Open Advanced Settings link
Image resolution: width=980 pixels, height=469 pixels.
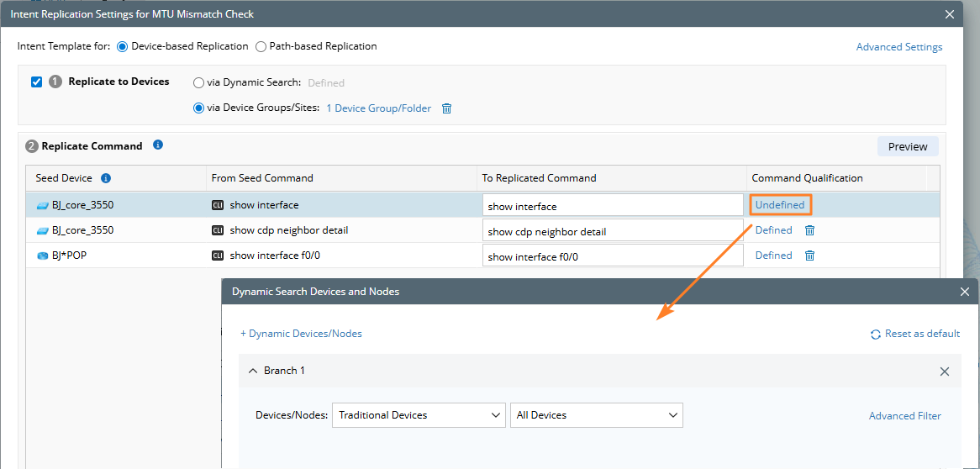[898, 47]
